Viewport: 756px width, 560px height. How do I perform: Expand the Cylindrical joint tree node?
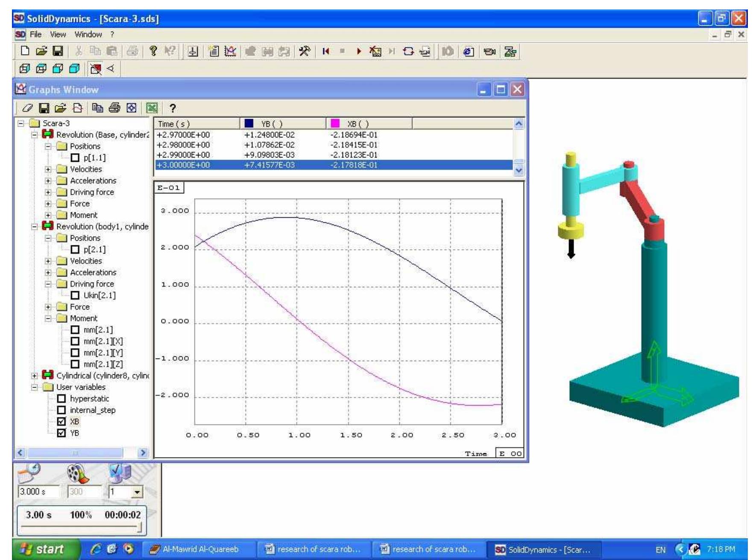coord(35,376)
